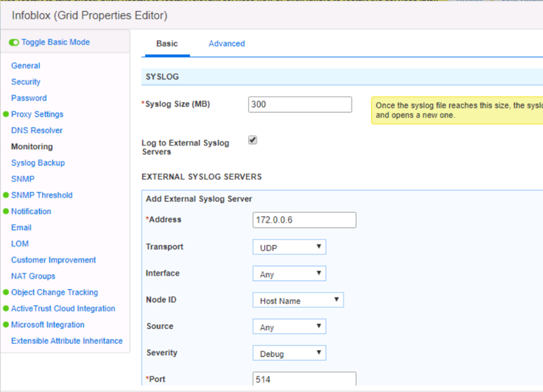Image resolution: width=543 pixels, height=392 pixels.
Task: Open General settings in sidebar
Action: (26, 66)
